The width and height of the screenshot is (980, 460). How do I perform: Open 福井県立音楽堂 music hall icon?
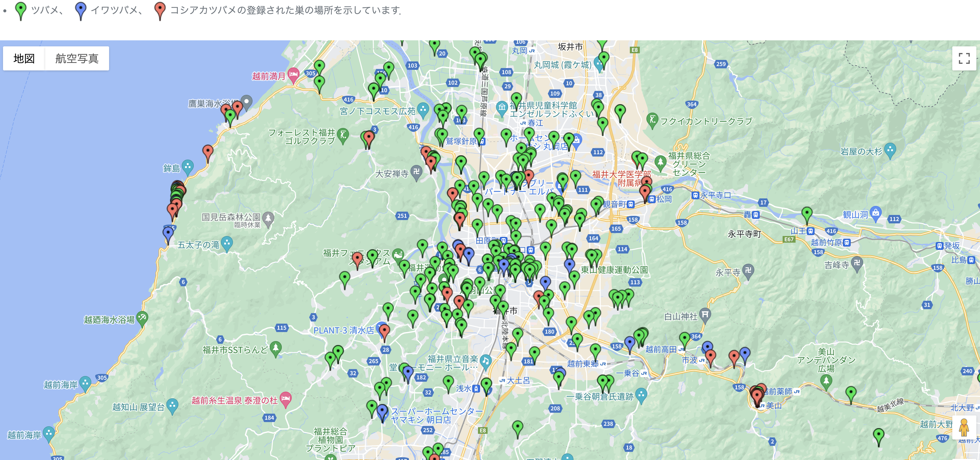(485, 362)
